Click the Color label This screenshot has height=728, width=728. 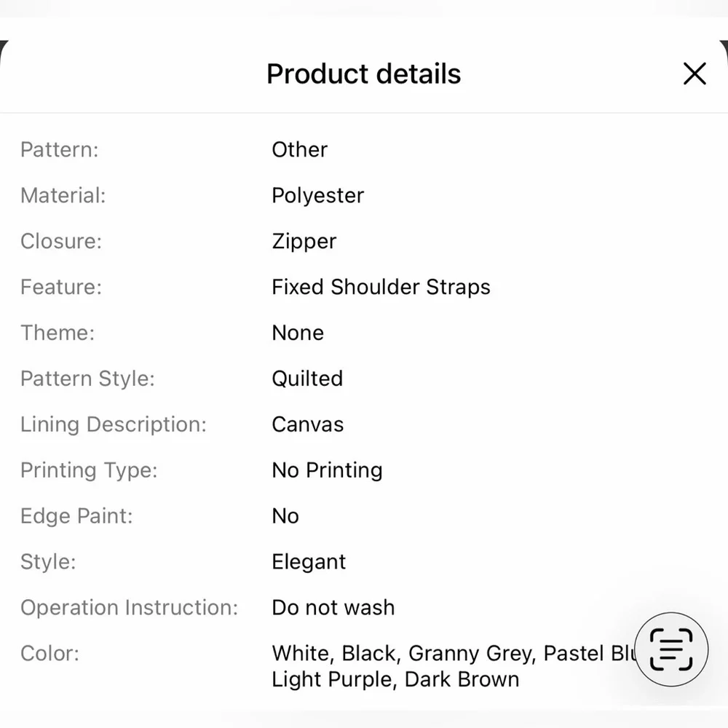50,653
